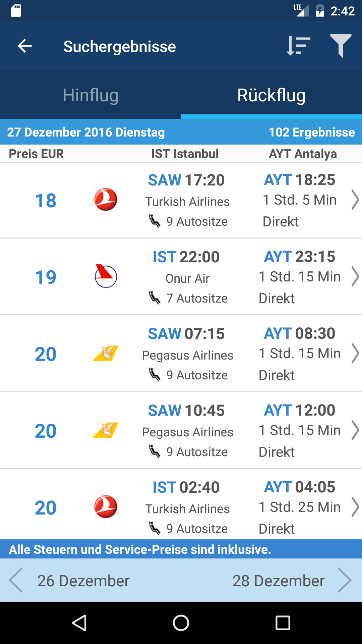Tap seat icon beside 7 Autositze
Image resolution: width=362 pixels, height=644 pixels.
[155, 298]
